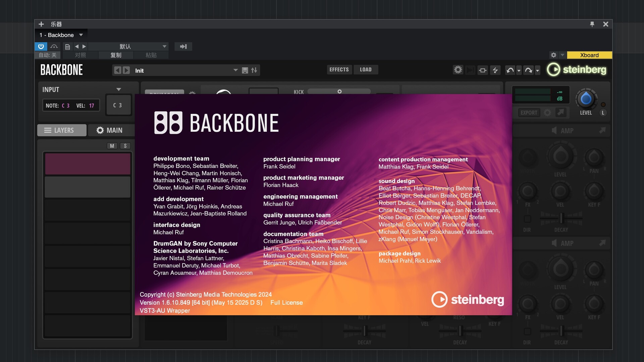
Task: Mute layers with the M button
Action: 112,146
